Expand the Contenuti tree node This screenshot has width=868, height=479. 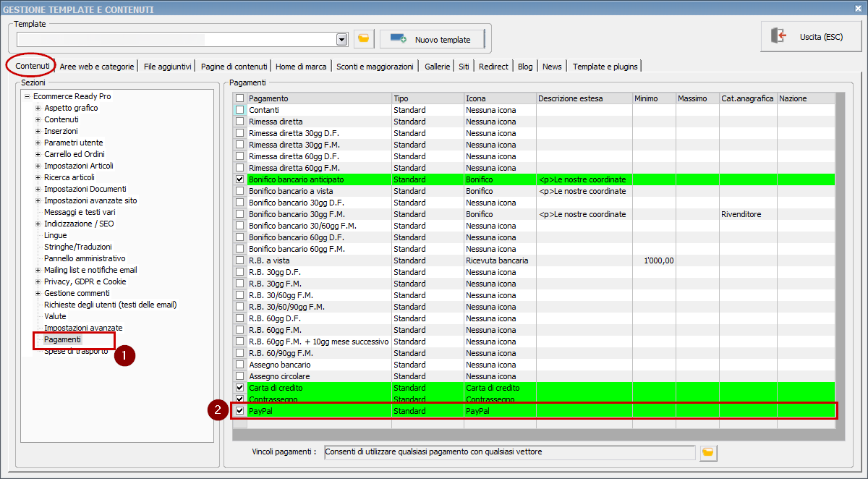click(x=38, y=119)
